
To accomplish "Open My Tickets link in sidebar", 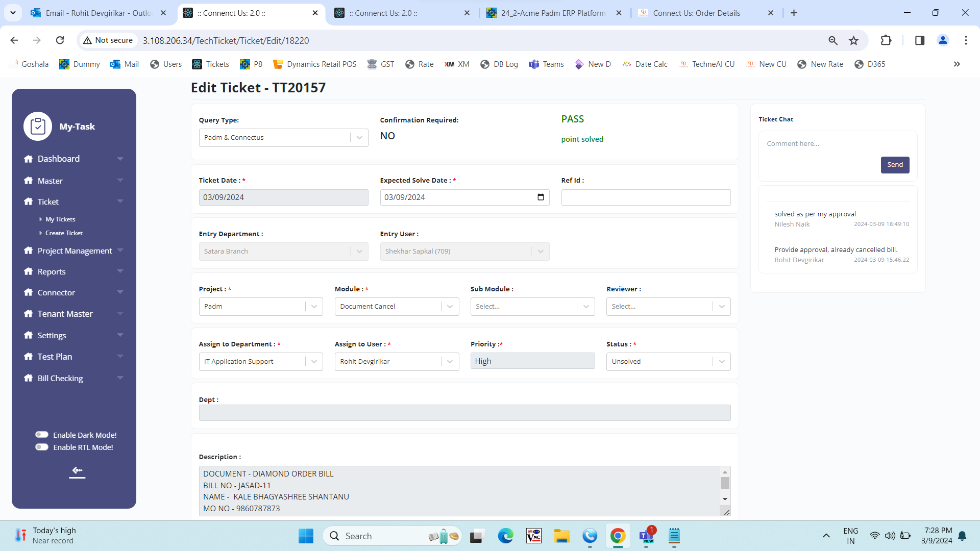I will [x=60, y=219].
